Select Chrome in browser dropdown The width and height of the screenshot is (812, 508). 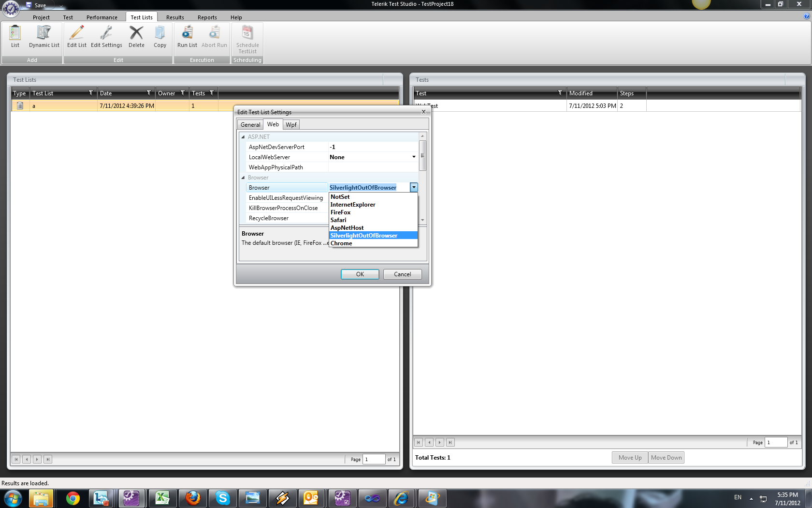coord(373,243)
